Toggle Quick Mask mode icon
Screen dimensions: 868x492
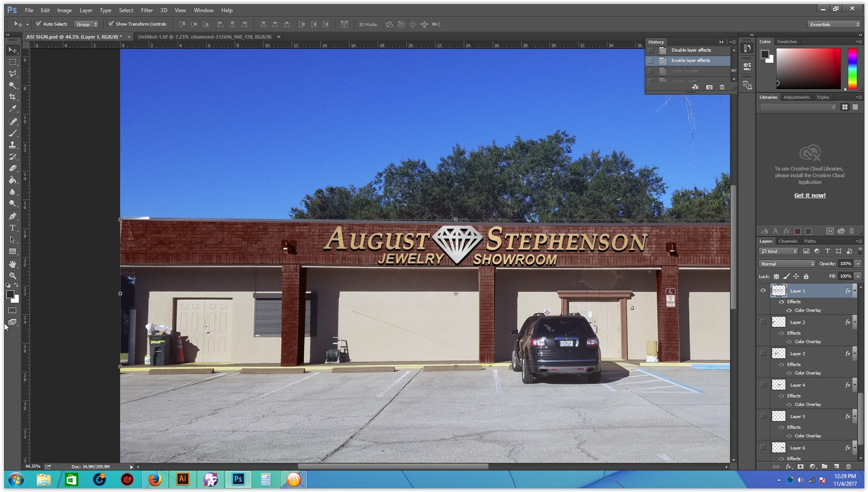[13, 310]
